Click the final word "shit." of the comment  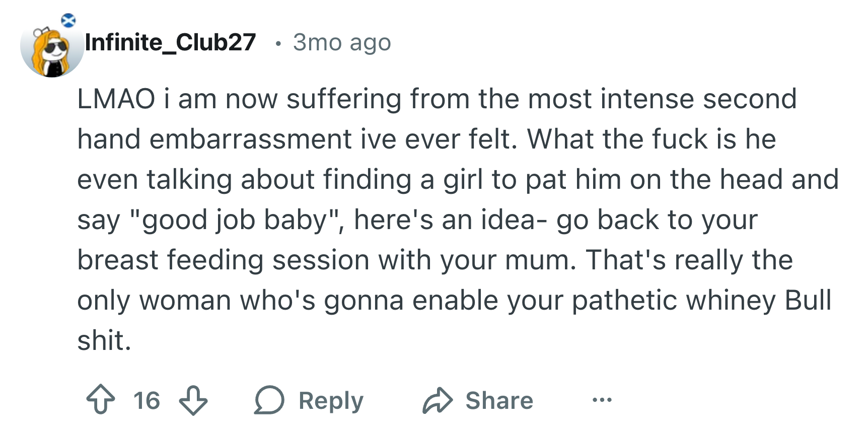104,340
